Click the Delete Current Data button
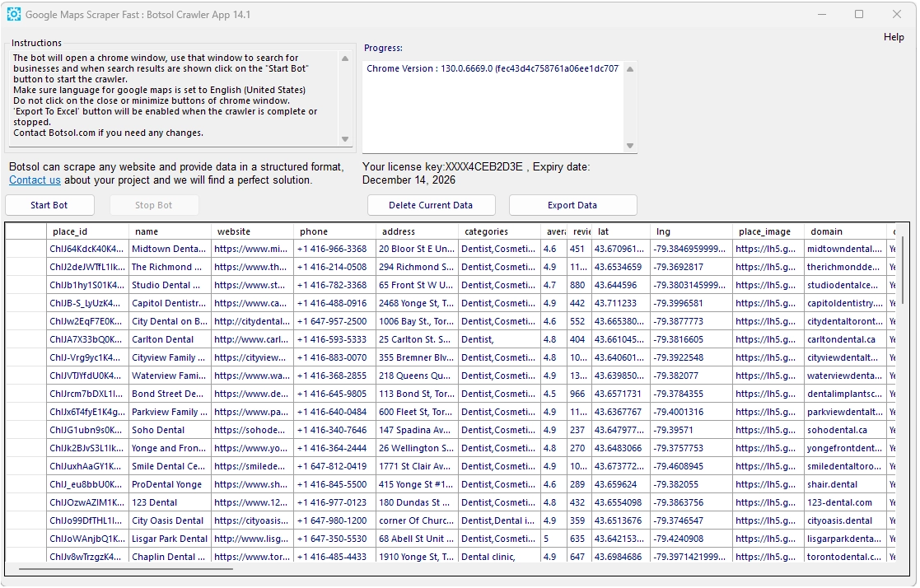The height and width of the screenshot is (588, 920). pos(431,205)
